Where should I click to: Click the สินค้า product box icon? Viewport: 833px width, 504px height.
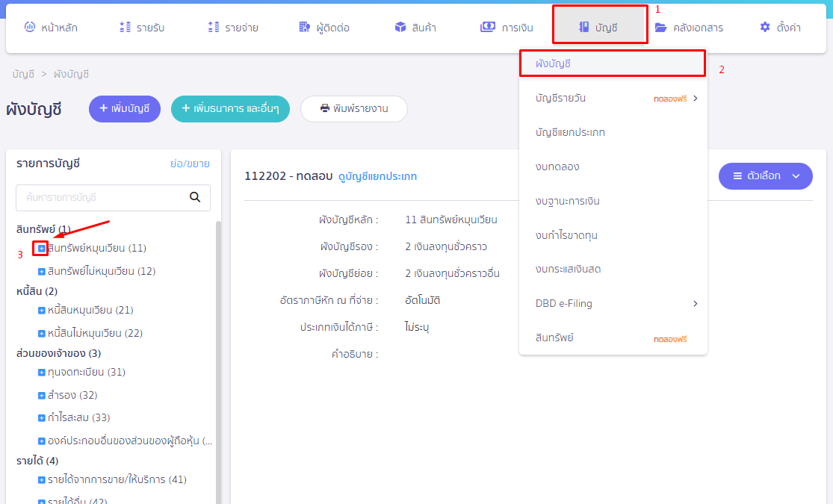click(400, 28)
